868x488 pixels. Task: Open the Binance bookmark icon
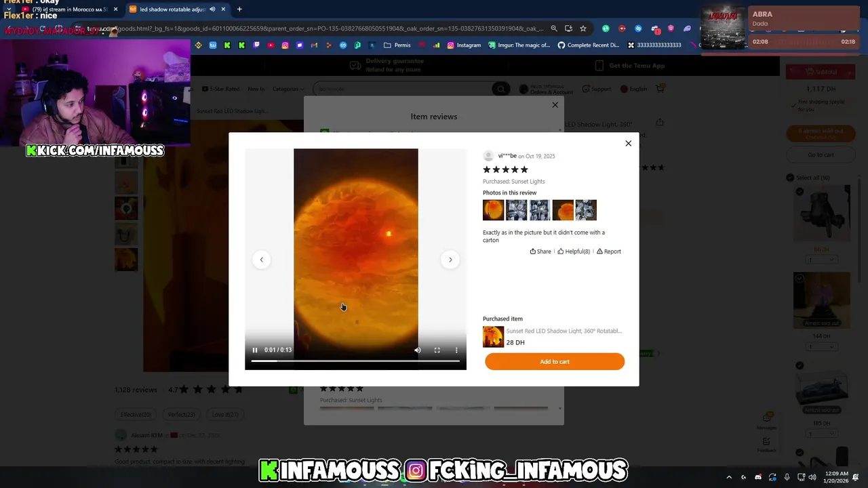click(198, 45)
